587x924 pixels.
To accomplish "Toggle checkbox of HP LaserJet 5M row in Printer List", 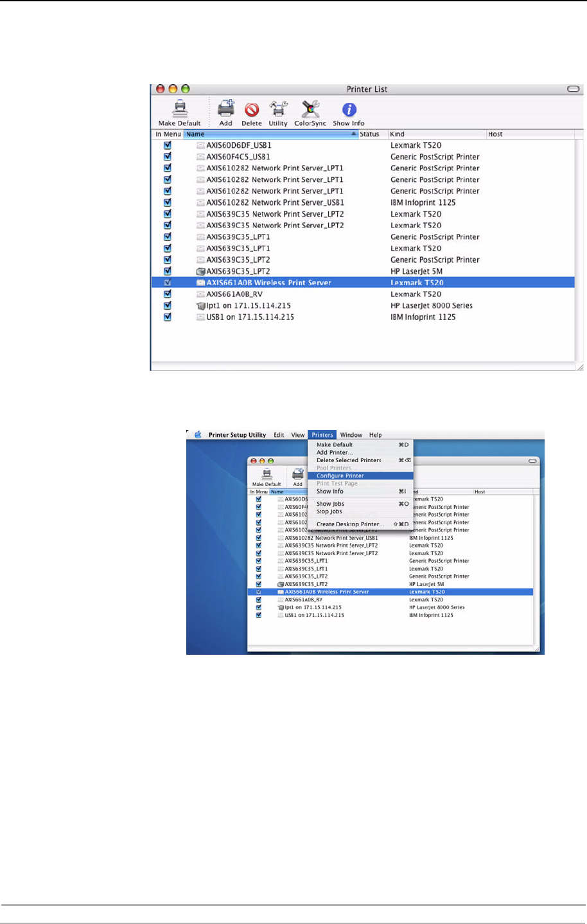I will [168, 271].
